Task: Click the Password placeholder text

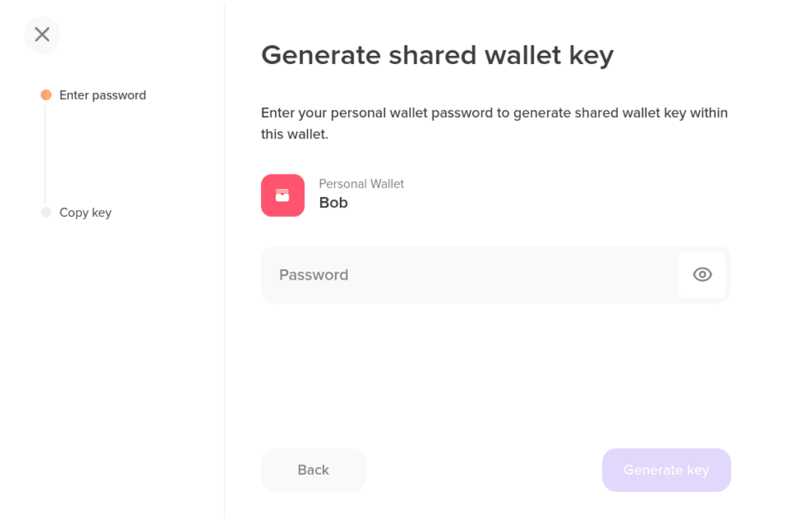Action: pos(313,275)
